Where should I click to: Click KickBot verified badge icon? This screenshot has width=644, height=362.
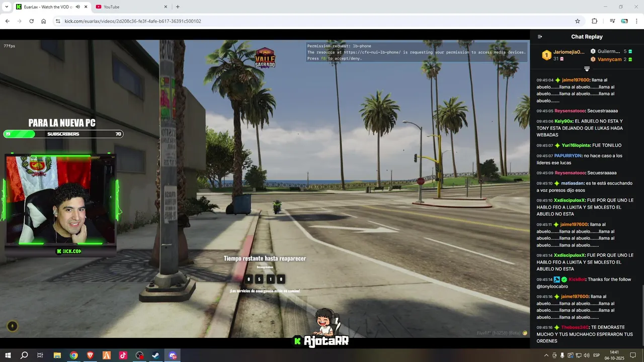[x=565, y=280]
